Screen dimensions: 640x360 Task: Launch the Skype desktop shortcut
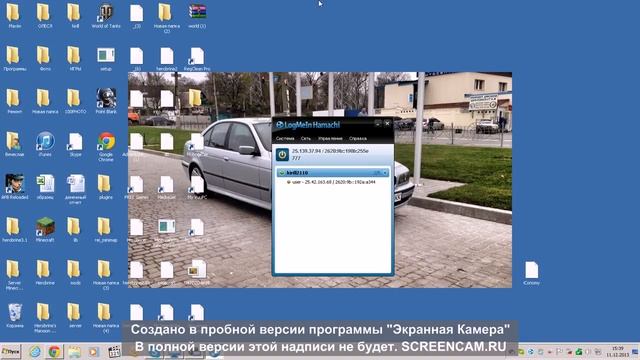coord(76,144)
